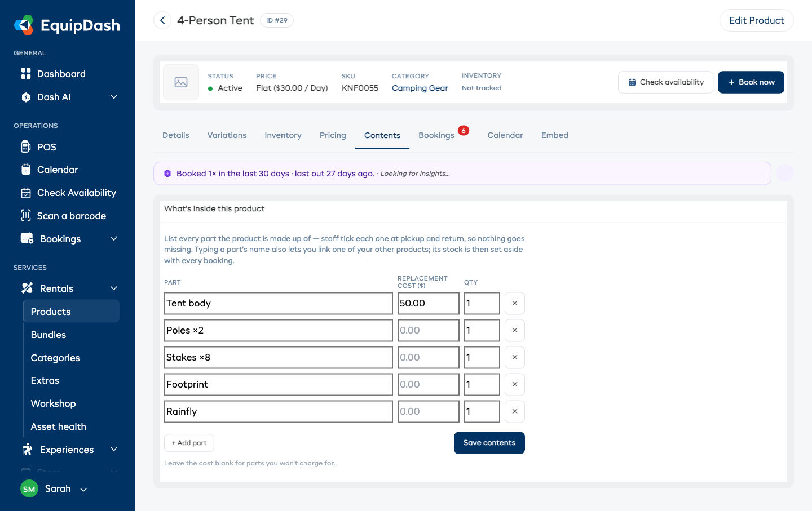Open Check Availability in the sidebar
The image size is (812, 511).
(68, 193)
